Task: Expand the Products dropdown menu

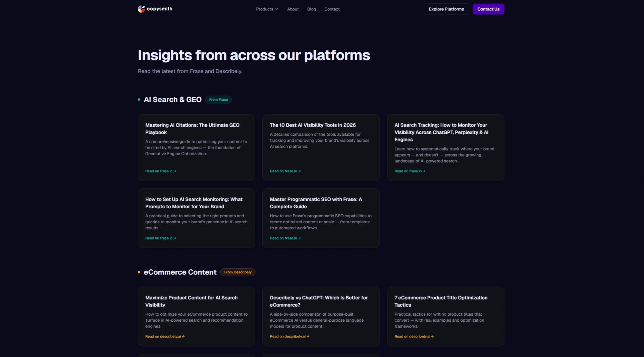Action: 267,9
